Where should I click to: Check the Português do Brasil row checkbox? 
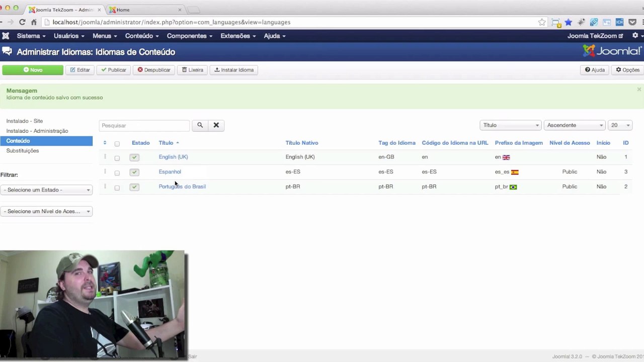[x=117, y=188]
